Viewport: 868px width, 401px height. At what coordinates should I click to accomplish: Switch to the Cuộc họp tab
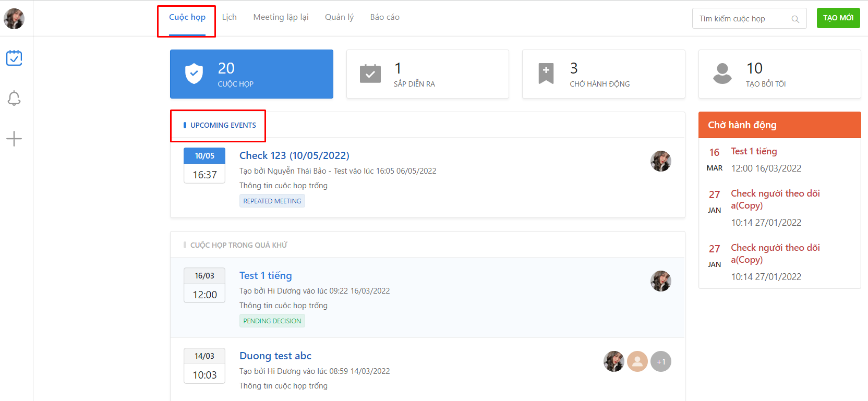(x=187, y=18)
